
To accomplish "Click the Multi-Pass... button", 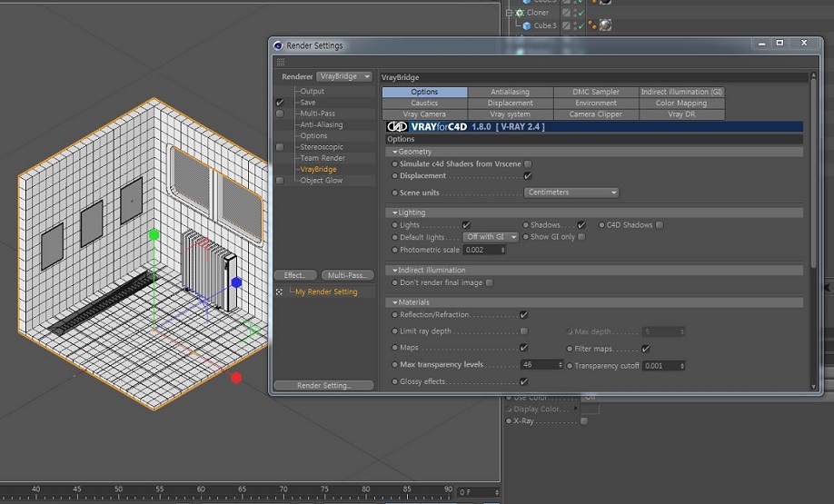I will click(347, 275).
